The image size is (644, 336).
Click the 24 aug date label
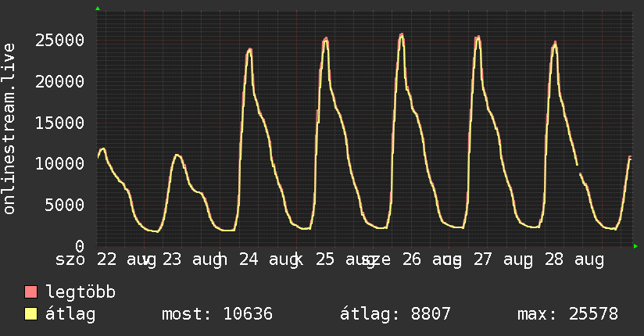269,260
